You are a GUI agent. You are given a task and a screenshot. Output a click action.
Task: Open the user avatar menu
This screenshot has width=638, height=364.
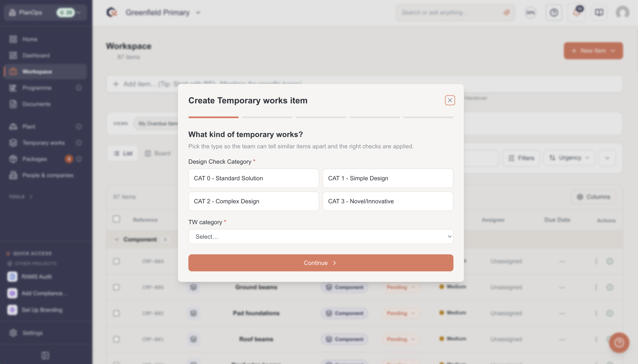pos(622,12)
